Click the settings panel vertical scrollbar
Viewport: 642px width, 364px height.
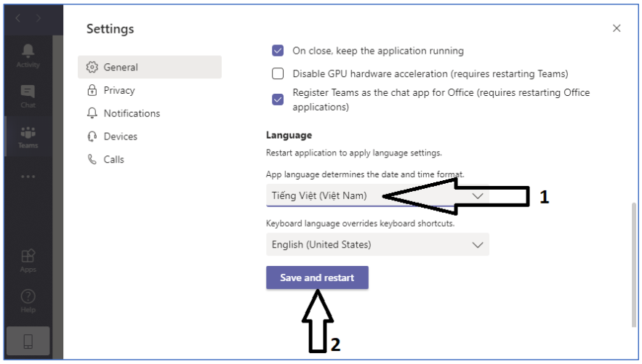pyautogui.click(x=632, y=254)
